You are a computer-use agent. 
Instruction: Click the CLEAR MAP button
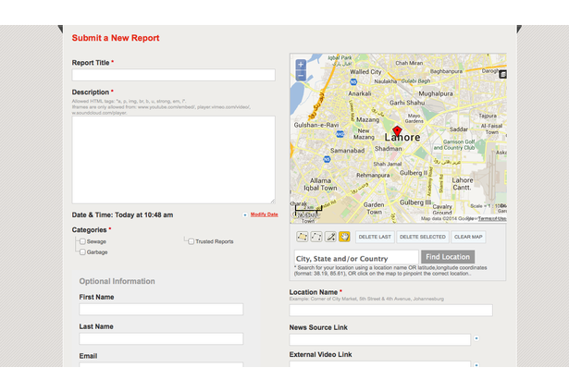tap(468, 237)
